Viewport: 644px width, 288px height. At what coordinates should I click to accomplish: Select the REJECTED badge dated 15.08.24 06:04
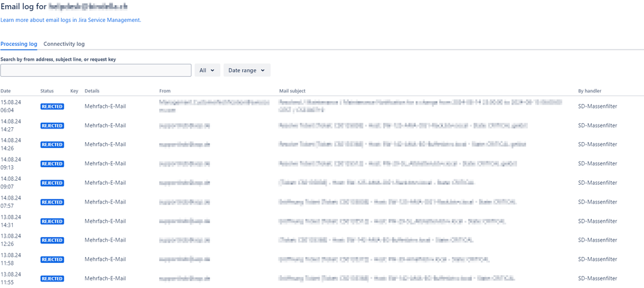coord(52,107)
